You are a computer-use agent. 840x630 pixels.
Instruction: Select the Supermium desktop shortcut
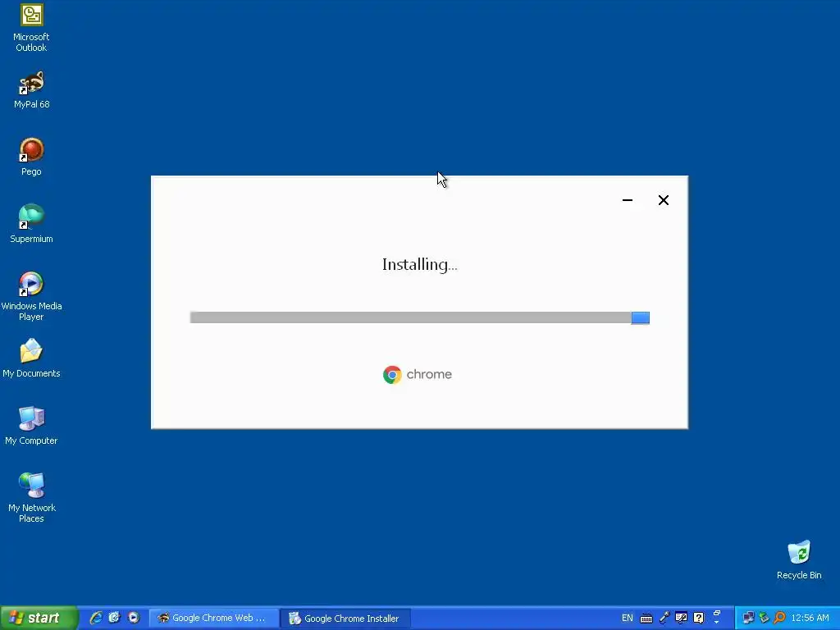point(32,225)
